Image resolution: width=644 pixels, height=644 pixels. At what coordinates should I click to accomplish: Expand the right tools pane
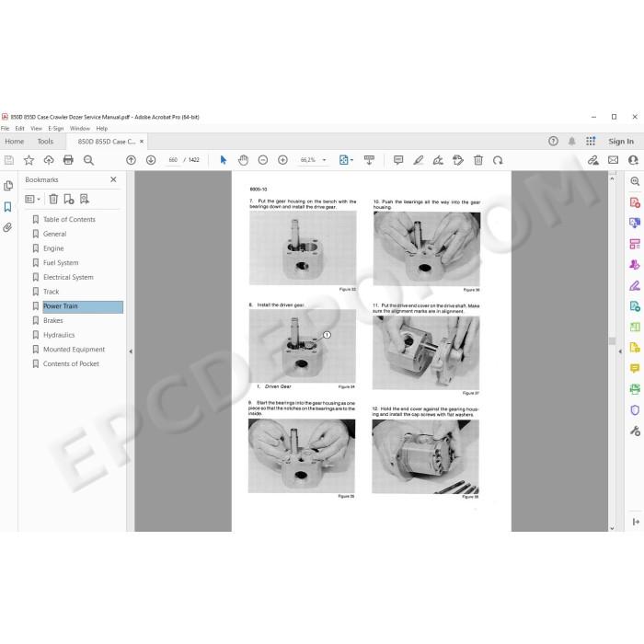pyautogui.click(x=636, y=522)
